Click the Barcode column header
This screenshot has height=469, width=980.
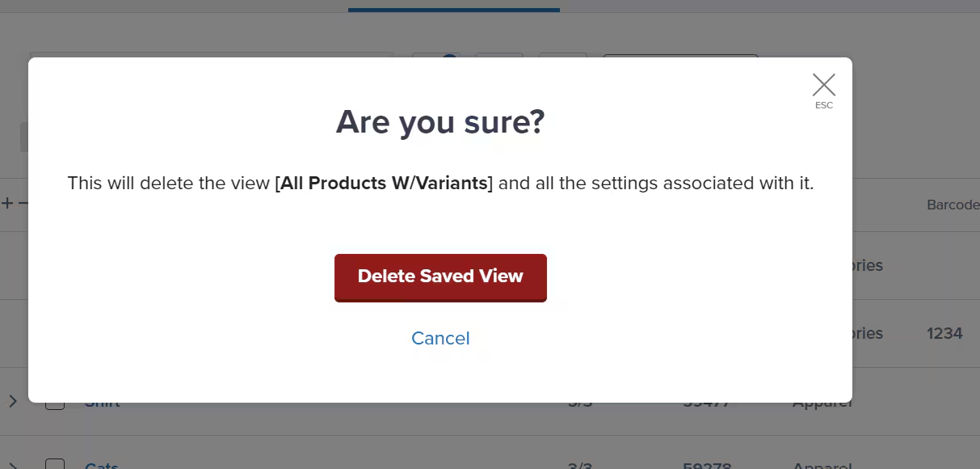pos(953,205)
